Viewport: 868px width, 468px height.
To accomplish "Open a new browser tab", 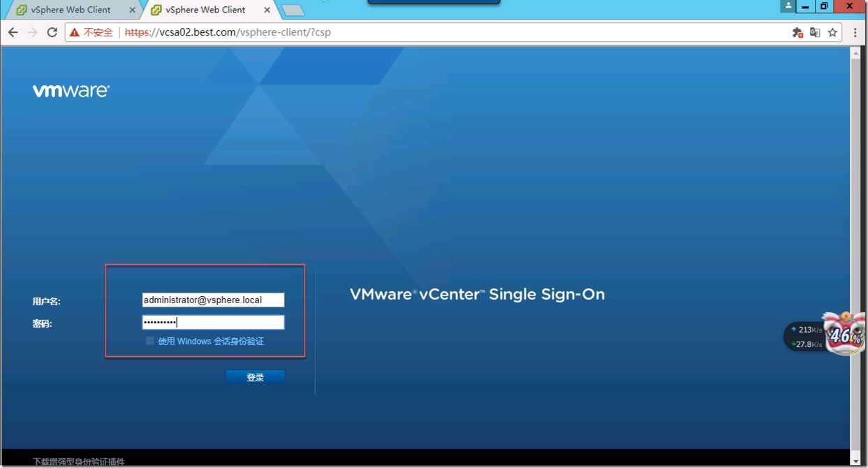I will pyautogui.click(x=293, y=10).
